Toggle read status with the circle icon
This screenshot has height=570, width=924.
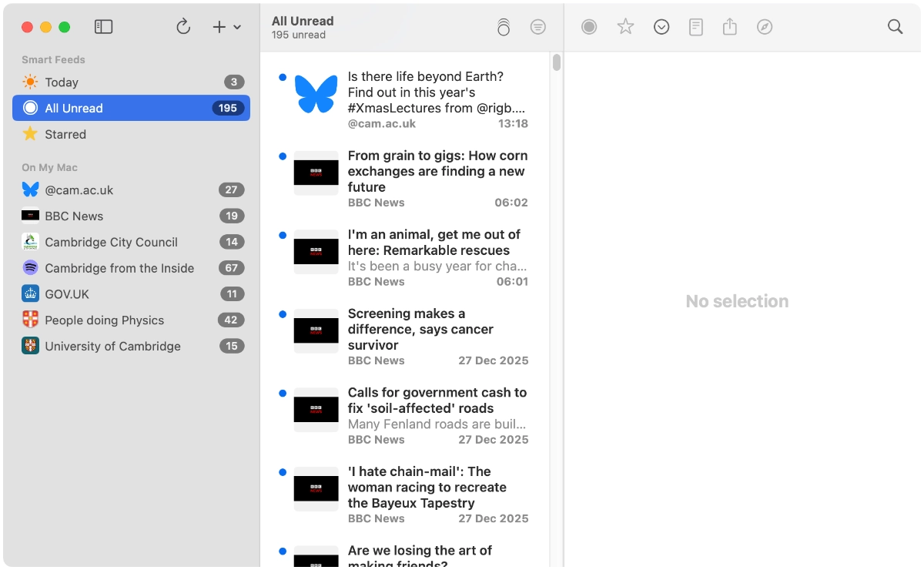(x=589, y=26)
